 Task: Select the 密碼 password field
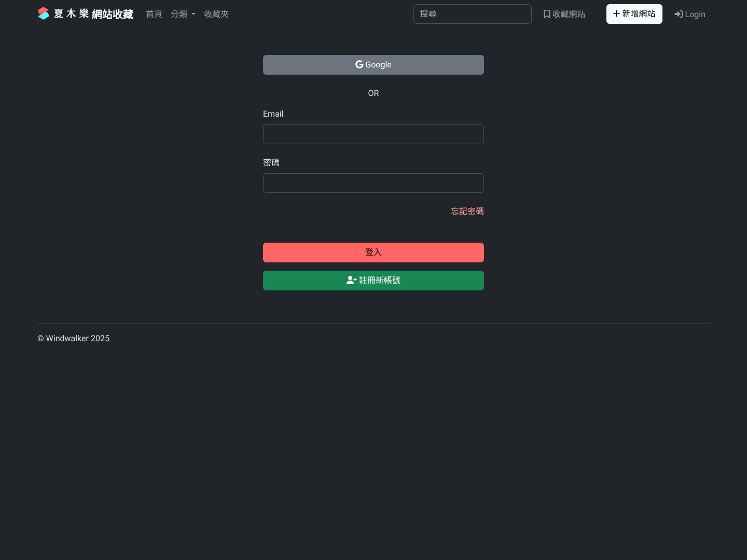click(x=374, y=183)
